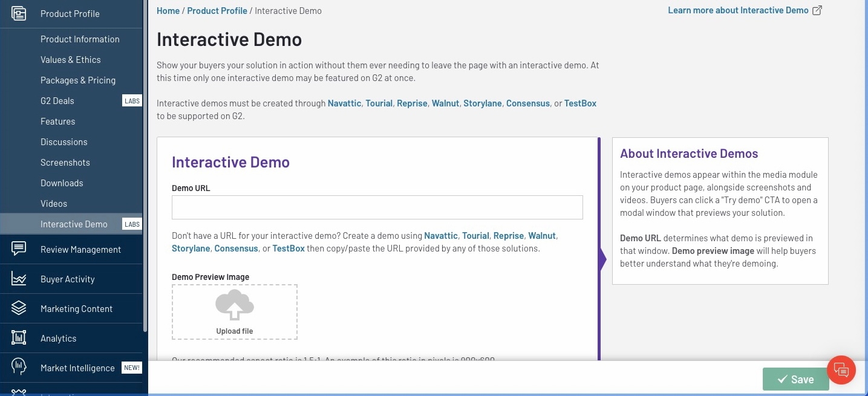This screenshot has width=868, height=396.
Task: Click Home in the breadcrumb
Action: pyautogui.click(x=168, y=11)
